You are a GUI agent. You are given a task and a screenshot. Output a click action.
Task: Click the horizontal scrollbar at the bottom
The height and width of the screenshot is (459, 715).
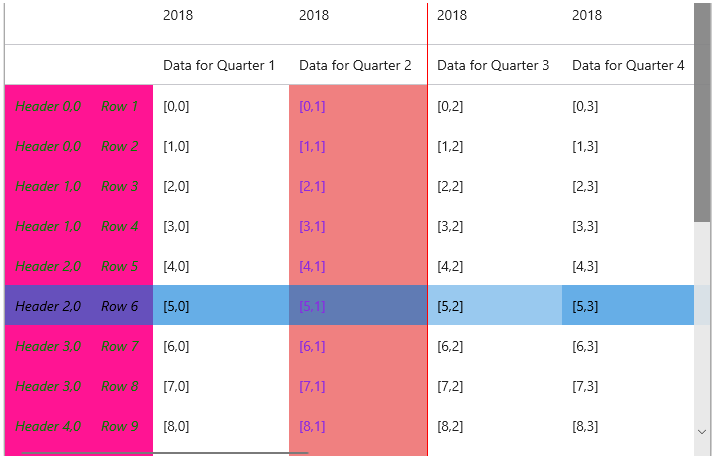[165, 453]
